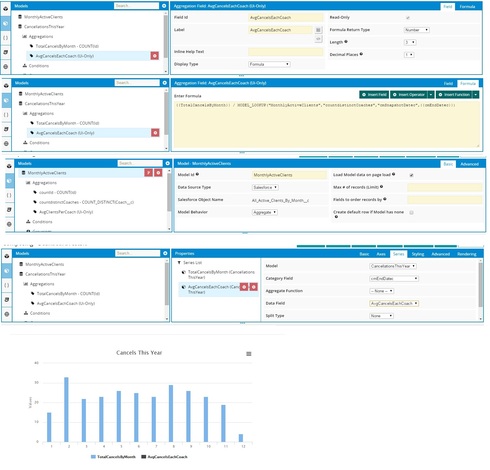This screenshot has width=490, height=470.
Task: Click the short chart bar for month 12
Action: (241, 438)
